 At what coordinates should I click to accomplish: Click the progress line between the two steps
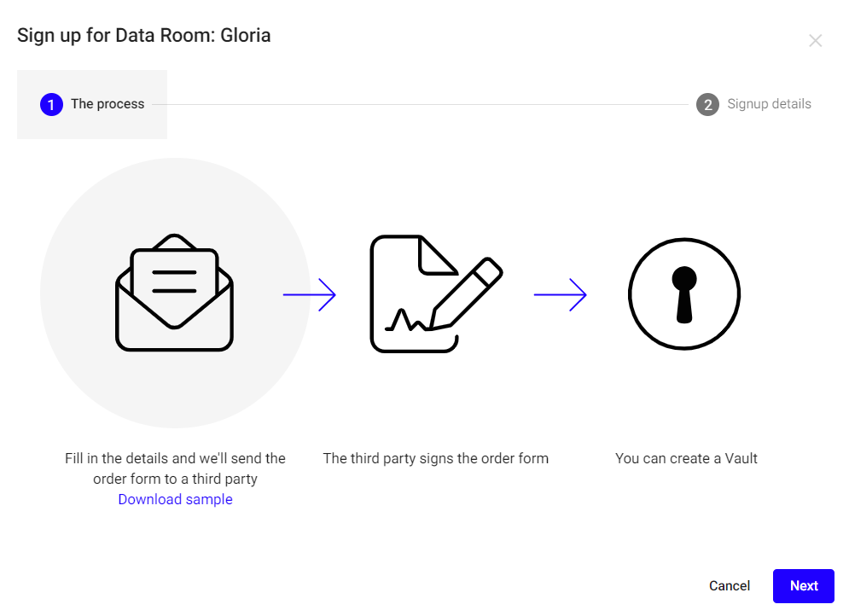pyautogui.click(x=418, y=105)
